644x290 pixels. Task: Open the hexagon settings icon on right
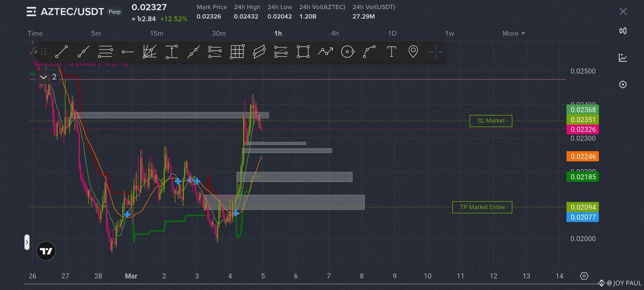(x=623, y=85)
